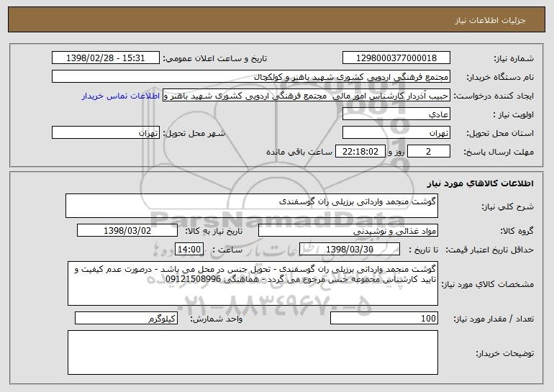Viewport: 554px width, 392px height.
Task: Click the label تاریخ و ساعت اعلان عمومی
Action: point(215,58)
